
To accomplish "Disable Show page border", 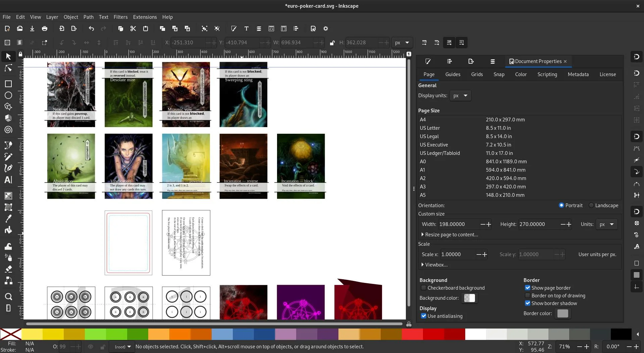I will click(x=528, y=288).
